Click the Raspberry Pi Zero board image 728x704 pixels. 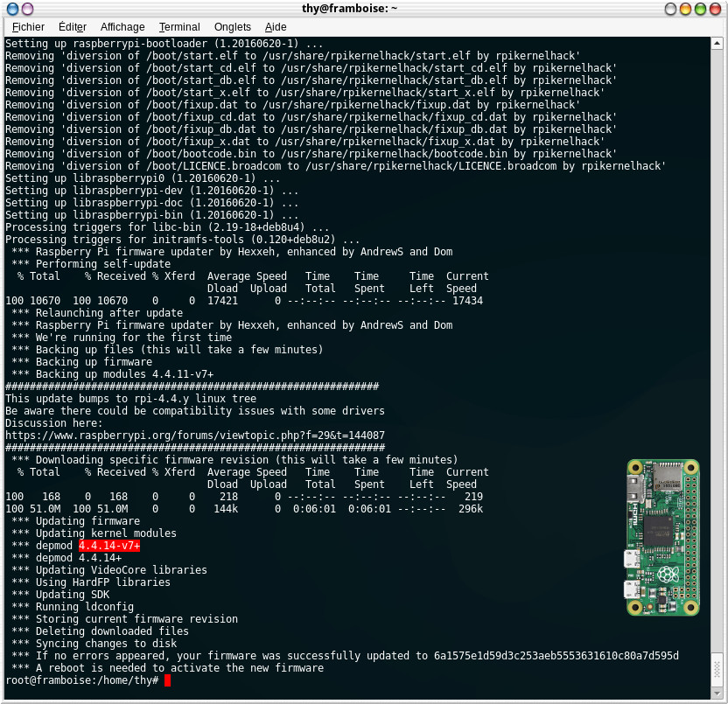[662, 537]
